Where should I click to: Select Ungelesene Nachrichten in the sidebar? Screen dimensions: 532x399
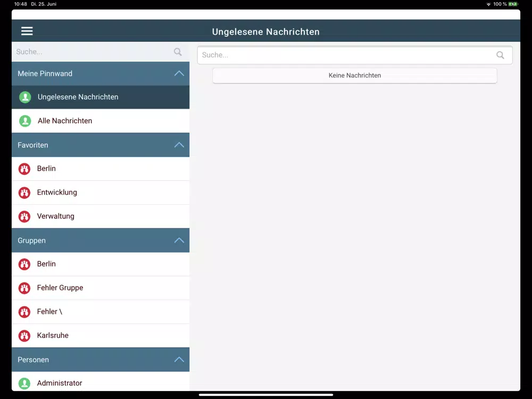click(x=101, y=97)
